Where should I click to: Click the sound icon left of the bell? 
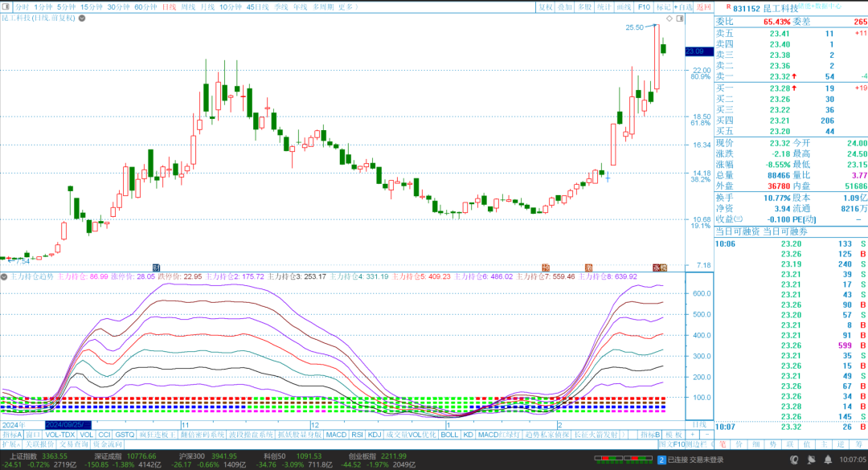click(x=811, y=460)
